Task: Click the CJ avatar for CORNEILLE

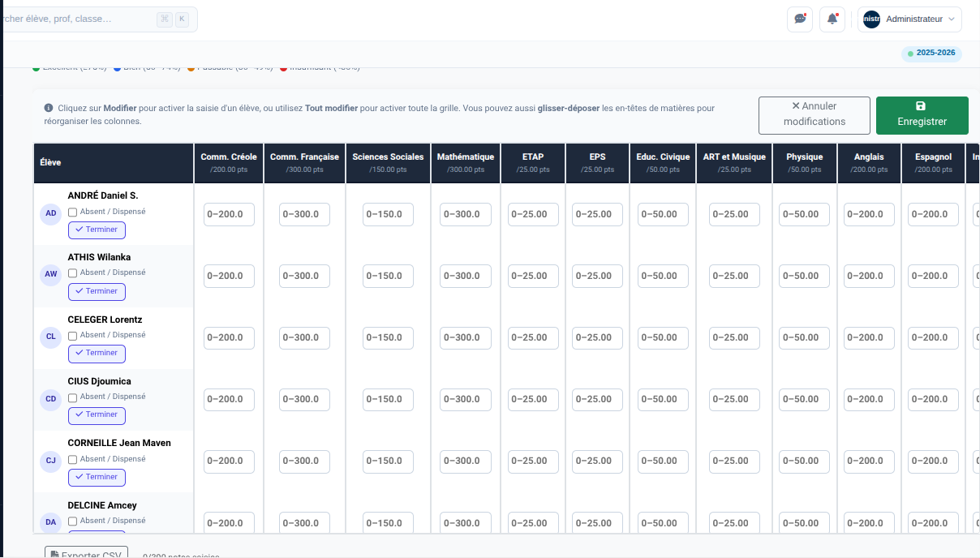Action: click(x=51, y=460)
